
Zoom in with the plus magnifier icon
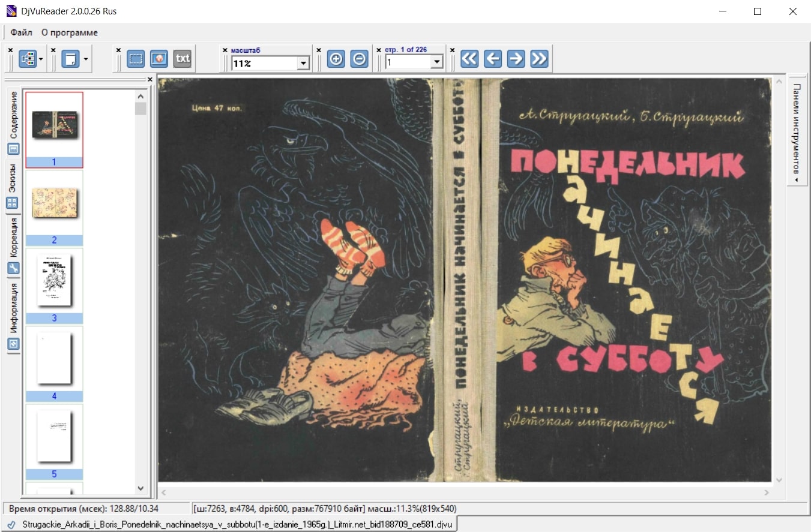pos(336,59)
